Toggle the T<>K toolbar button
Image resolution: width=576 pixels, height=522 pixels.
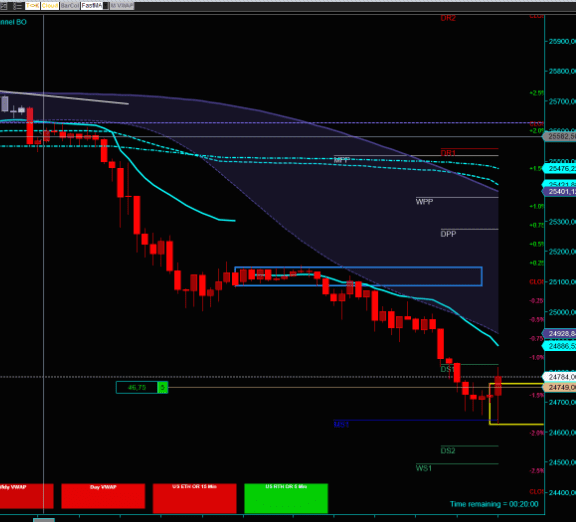pyautogui.click(x=32, y=6)
